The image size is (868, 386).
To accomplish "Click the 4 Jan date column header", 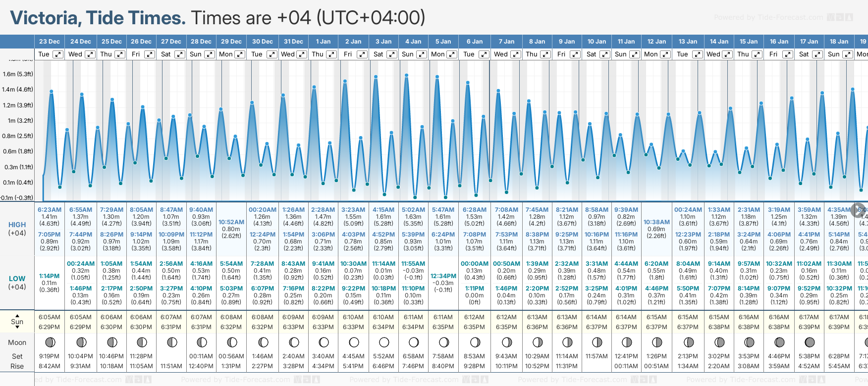I will tap(413, 42).
